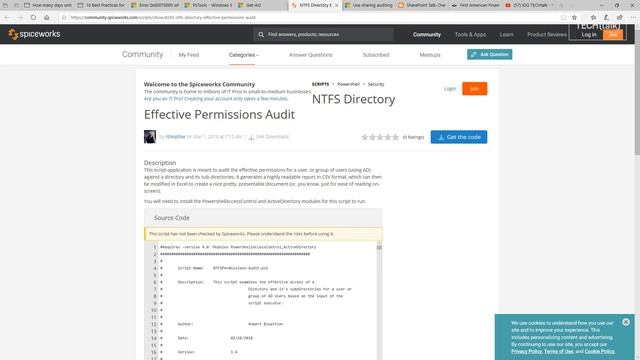Click the Find answers search field
This screenshot has width=640, height=360.
(323, 35)
